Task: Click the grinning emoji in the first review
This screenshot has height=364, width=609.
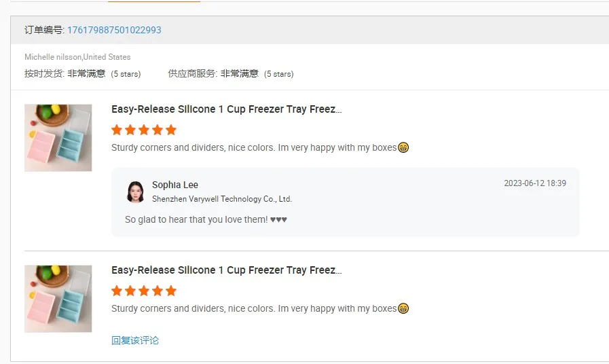Action: 403,147
